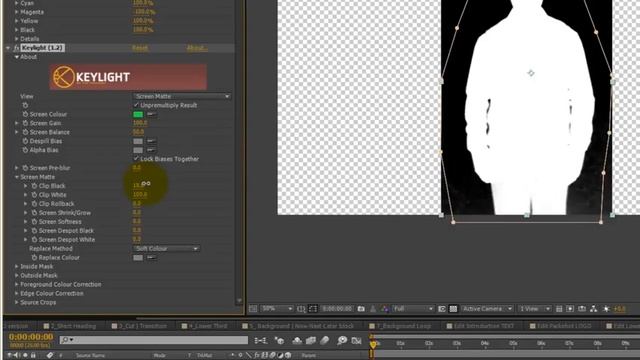
Task: Toggle the Unpremultiply Result checkbox
Action: pyautogui.click(x=136, y=105)
